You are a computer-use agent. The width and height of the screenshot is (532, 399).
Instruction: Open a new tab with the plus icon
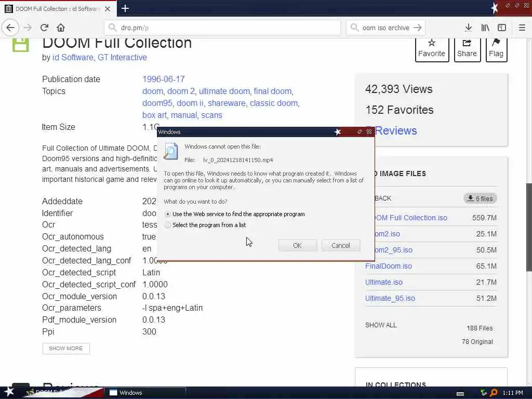point(125,8)
